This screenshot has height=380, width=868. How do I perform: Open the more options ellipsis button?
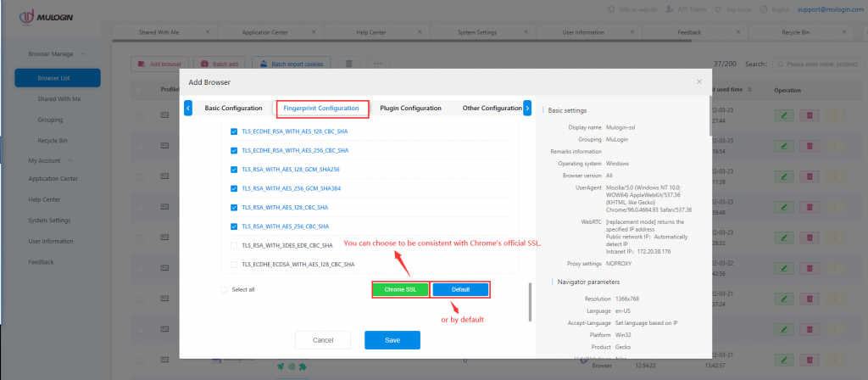click(x=377, y=64)
